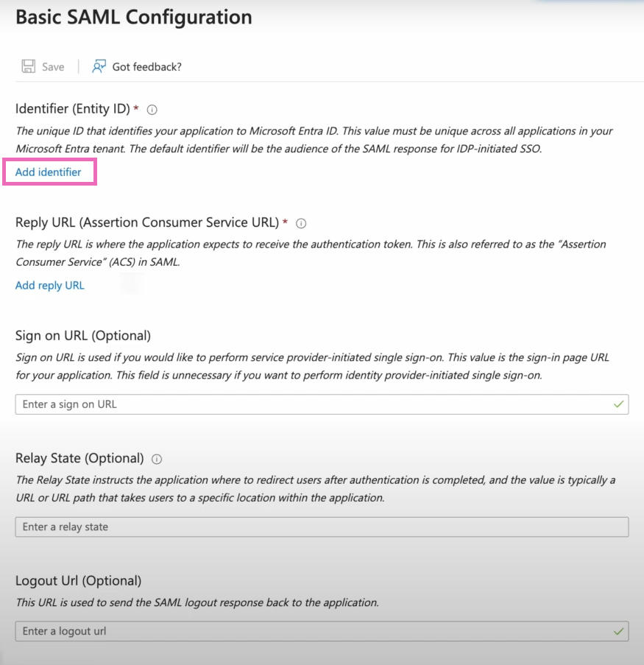Open info icon beside Reply URL heading
Image resolution: width=644 pixels, height=665 pixels.
coord(301,223)
